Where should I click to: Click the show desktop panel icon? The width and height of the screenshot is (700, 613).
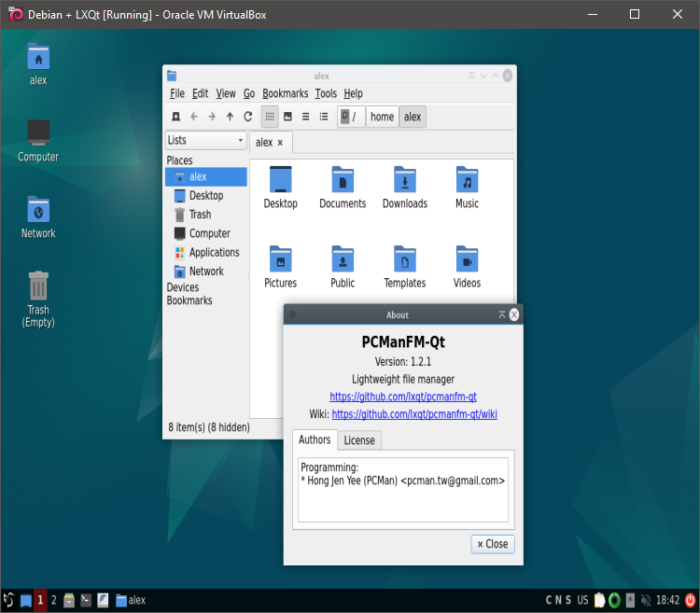pyautogui.click(x=26, y=601)
